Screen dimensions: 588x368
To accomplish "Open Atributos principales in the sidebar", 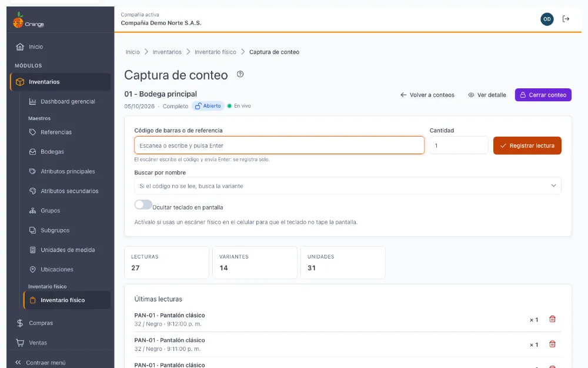I will click(x=68, y=171).
